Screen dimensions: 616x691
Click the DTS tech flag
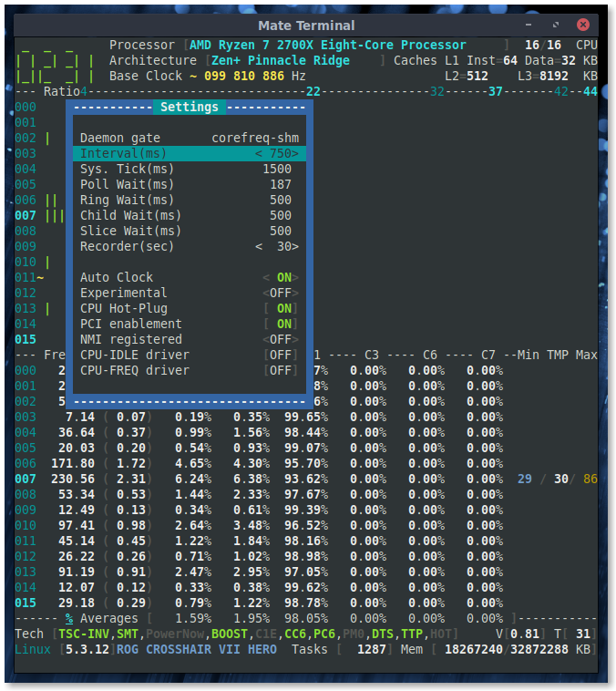tap(383, 634)
